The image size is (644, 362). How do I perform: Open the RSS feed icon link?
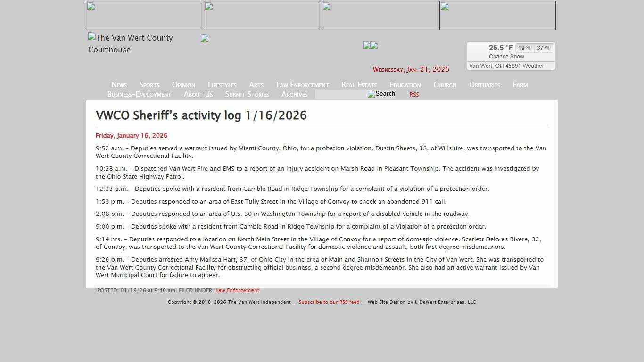(413, 94)
